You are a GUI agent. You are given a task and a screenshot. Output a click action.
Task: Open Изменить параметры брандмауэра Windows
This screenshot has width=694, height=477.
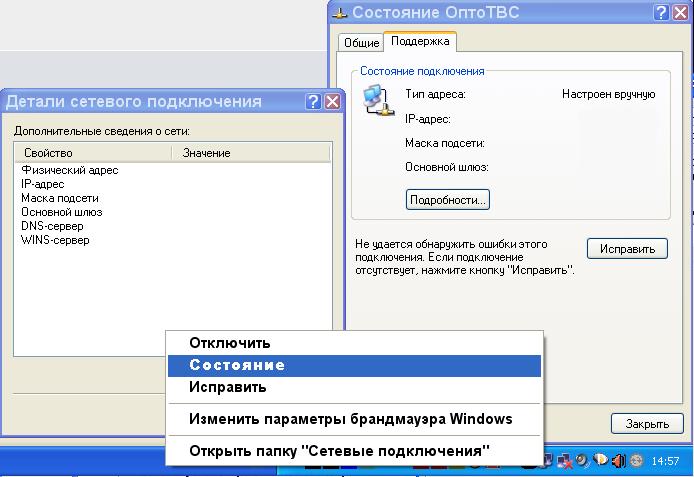coord(350,419)
